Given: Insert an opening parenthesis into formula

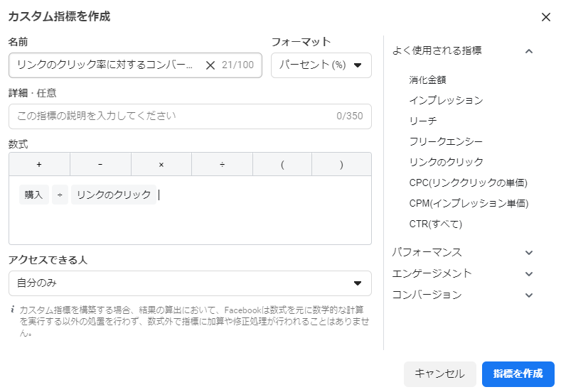Looking at the screenshot, I should tap(282, 164).
